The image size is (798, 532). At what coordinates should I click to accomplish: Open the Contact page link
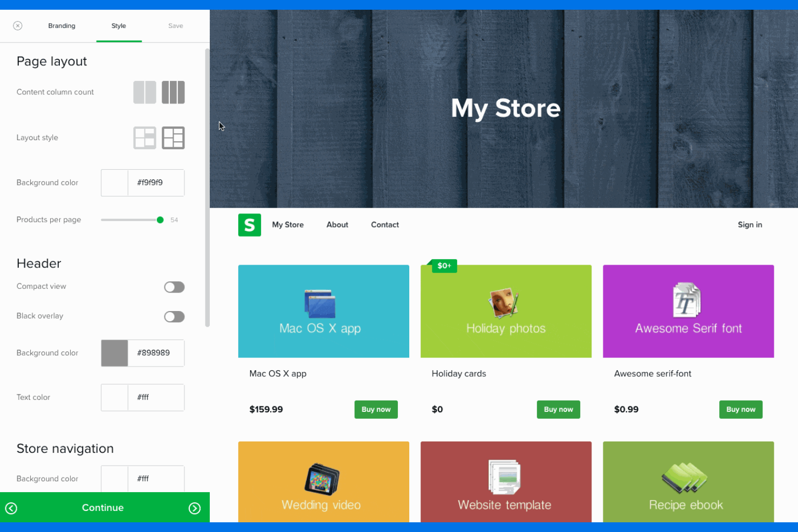pyautogui.click(x=384, y=225)
